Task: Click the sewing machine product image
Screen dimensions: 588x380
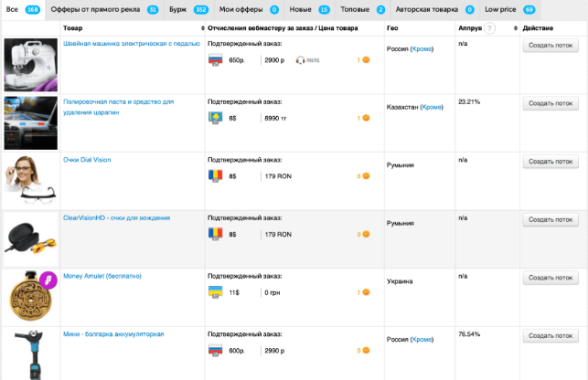Action: (x=29, y=64)
